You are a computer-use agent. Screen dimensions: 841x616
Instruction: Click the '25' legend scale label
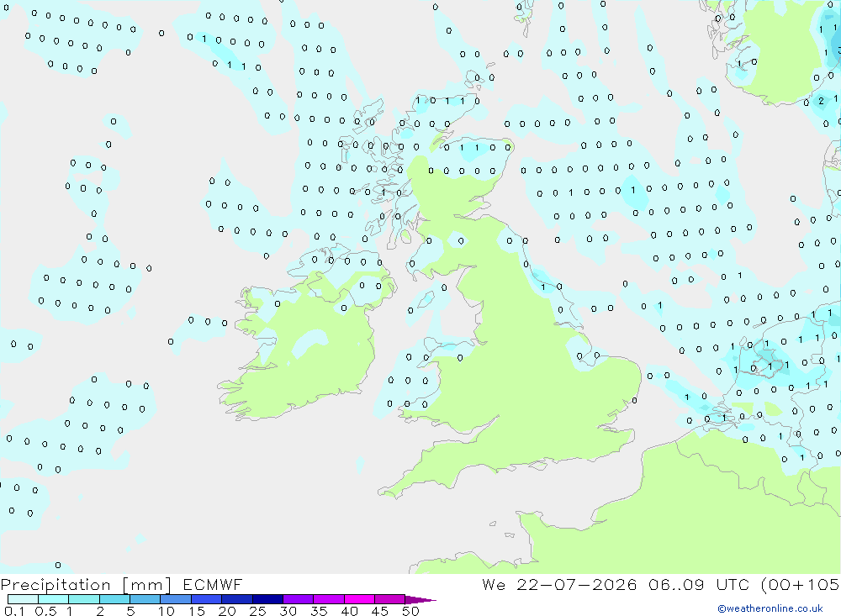tap(257, 611)
